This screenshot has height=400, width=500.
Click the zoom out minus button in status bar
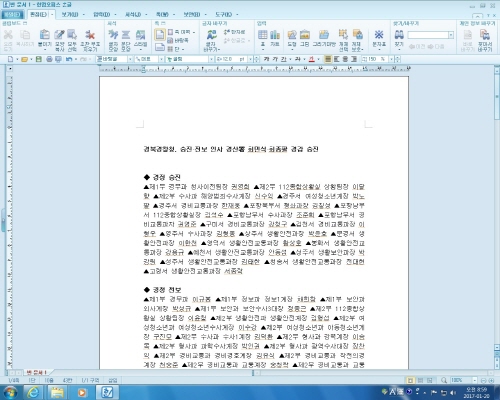(x=483, y=380)
